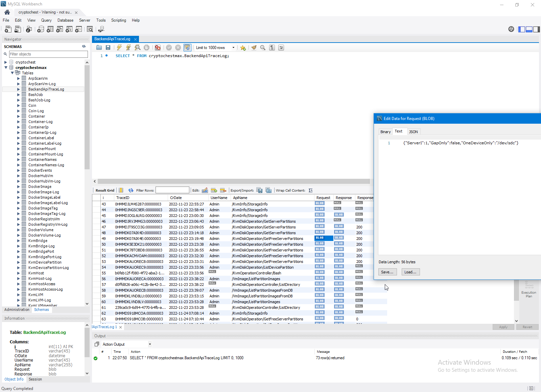Open the home screen tab icon

[7, 12]
